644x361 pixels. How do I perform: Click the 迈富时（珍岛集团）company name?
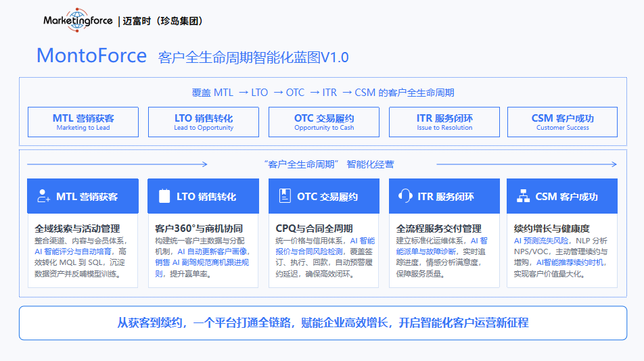[163, 21]
